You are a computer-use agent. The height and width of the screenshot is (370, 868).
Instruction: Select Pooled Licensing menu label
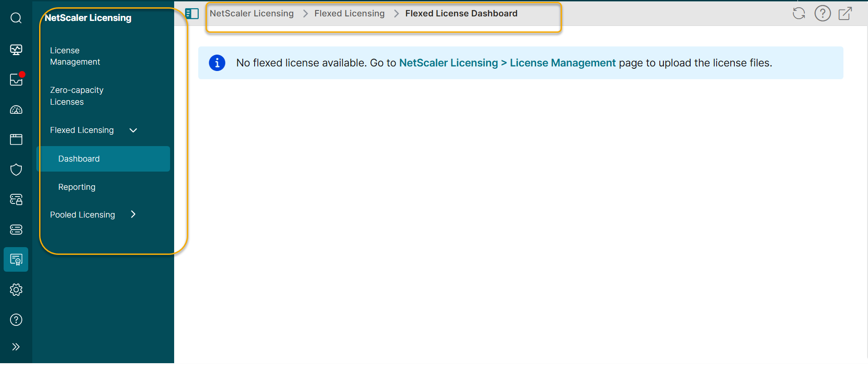[x=82, y=215]
